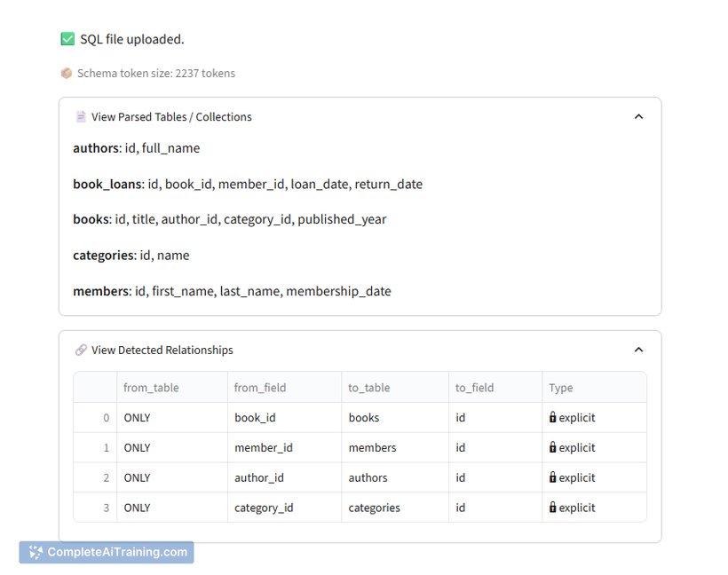This screenshot has height=575, width=728.
Task: Click the 'ONLY' cell in row 0
Action: point(172,418)
